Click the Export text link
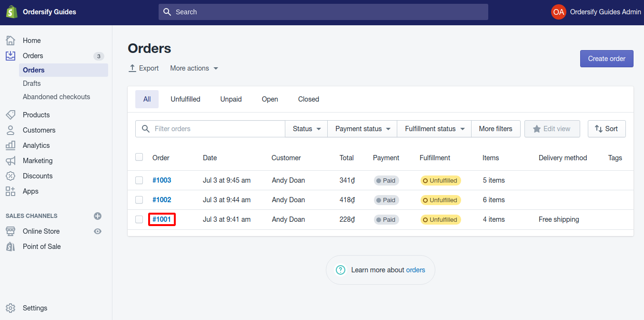 click(x=149, y=68)
